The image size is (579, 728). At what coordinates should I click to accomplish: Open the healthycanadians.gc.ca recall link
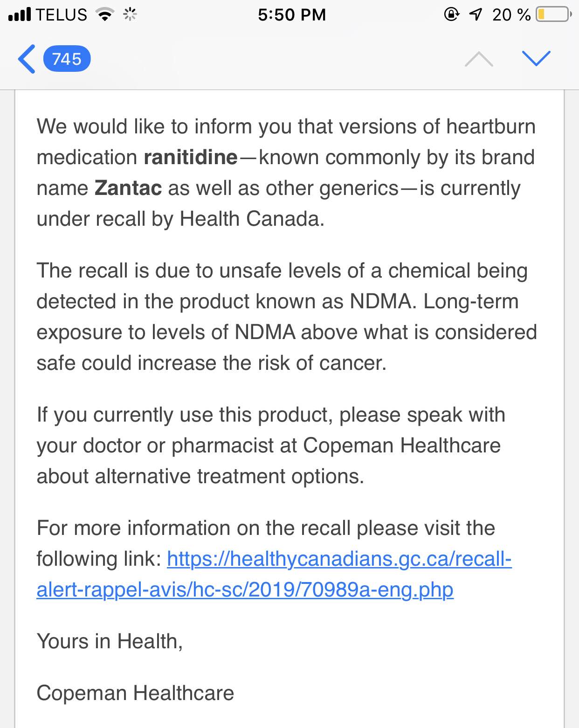(x=339, y=559)
